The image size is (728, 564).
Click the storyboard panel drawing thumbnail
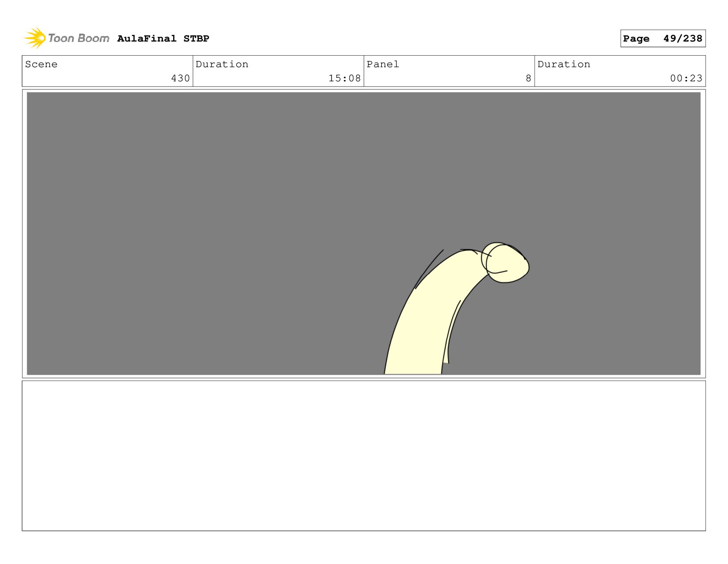pyautogui.click(x=364, y=233)
